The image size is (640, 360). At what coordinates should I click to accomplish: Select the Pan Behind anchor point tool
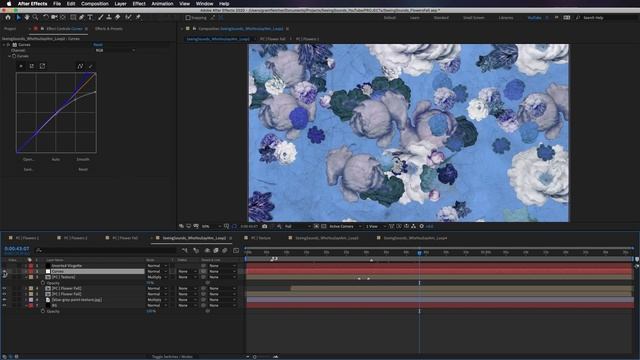click(x=63, y=18)
